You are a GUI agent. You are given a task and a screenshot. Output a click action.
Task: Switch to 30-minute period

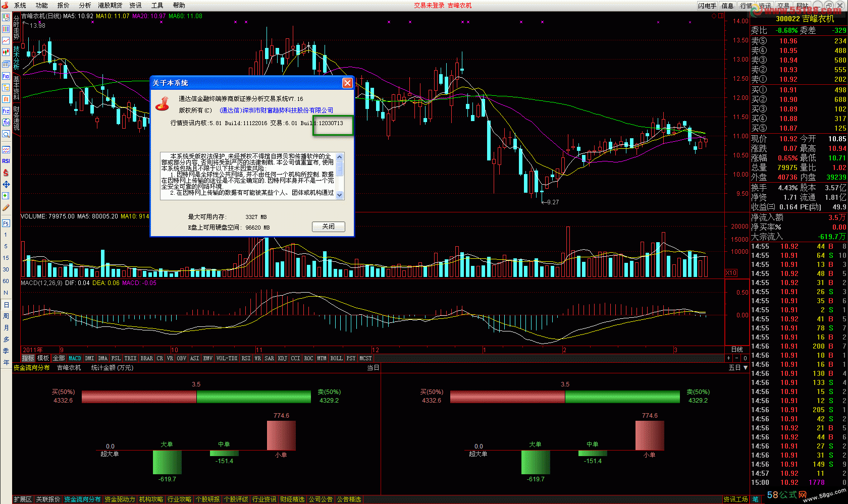[x=6, y=269]
